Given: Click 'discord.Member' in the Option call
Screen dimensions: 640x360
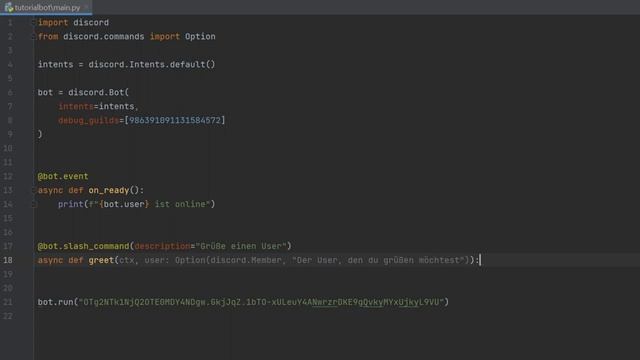Looking at the screenshot, I should pos(246,260).
